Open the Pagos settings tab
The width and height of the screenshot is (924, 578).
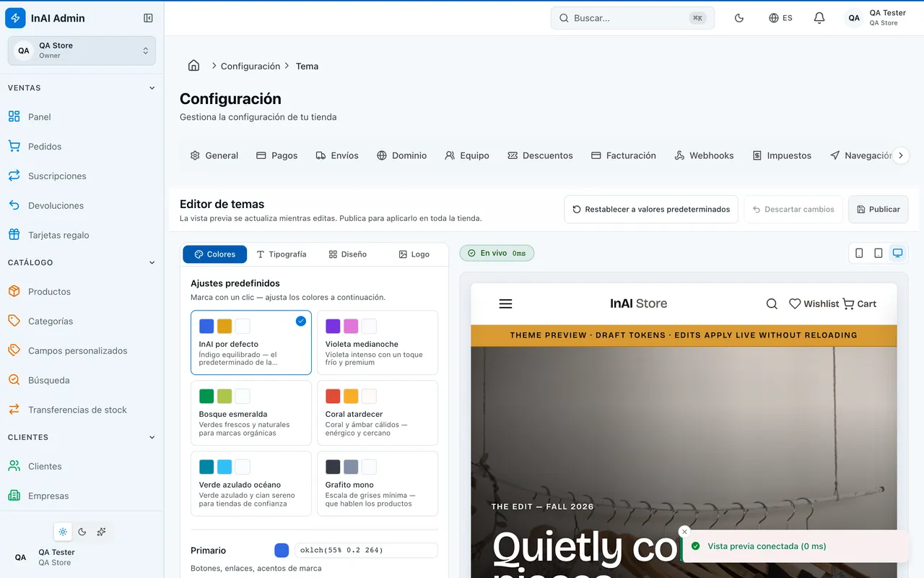(277, 155)
